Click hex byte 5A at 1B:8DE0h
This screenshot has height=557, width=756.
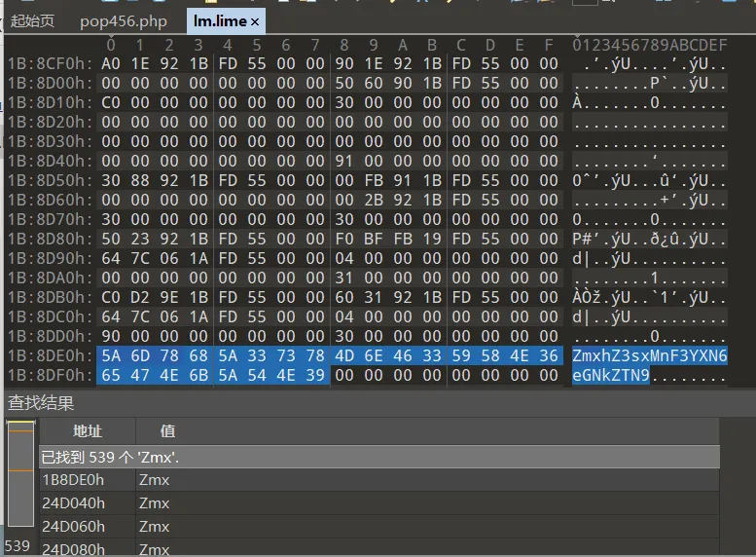click(x=111, y=355)
